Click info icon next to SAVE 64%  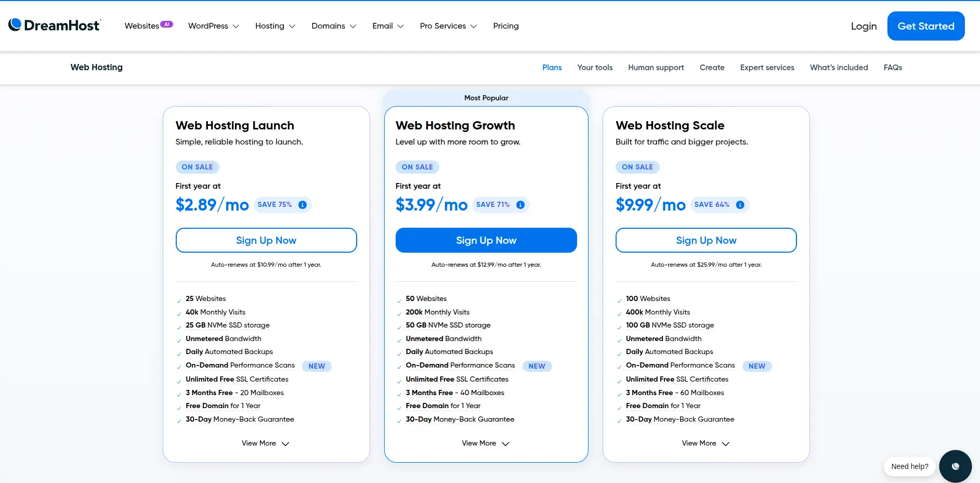(740, 205)
